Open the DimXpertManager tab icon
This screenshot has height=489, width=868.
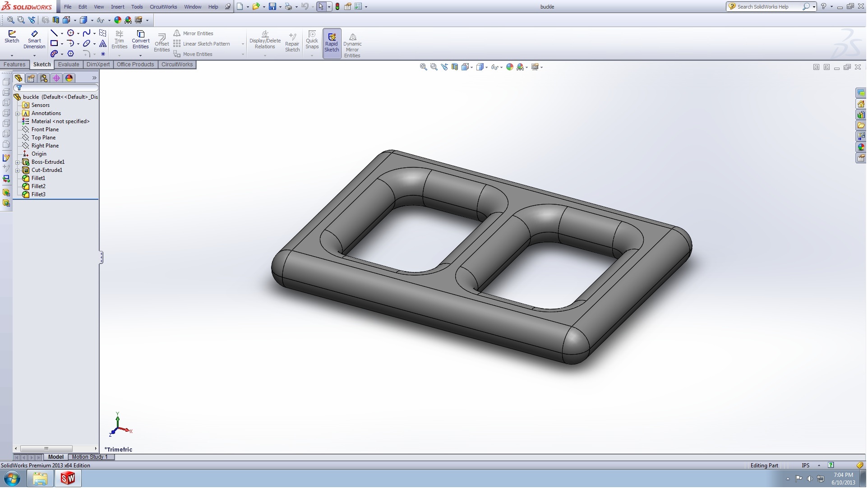tap(56, 78)
